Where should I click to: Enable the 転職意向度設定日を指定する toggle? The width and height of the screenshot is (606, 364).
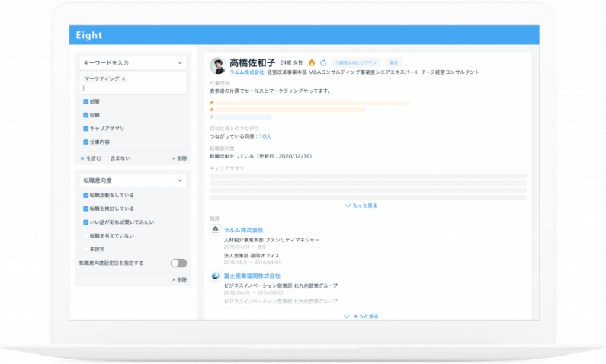tap(178, 263)
